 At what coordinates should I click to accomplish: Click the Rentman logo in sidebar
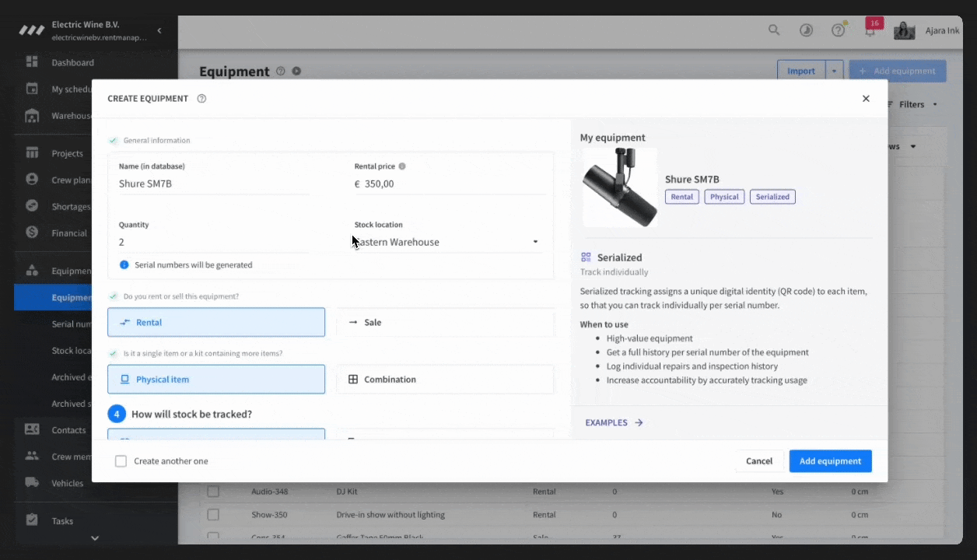click(x=32, y=30)
